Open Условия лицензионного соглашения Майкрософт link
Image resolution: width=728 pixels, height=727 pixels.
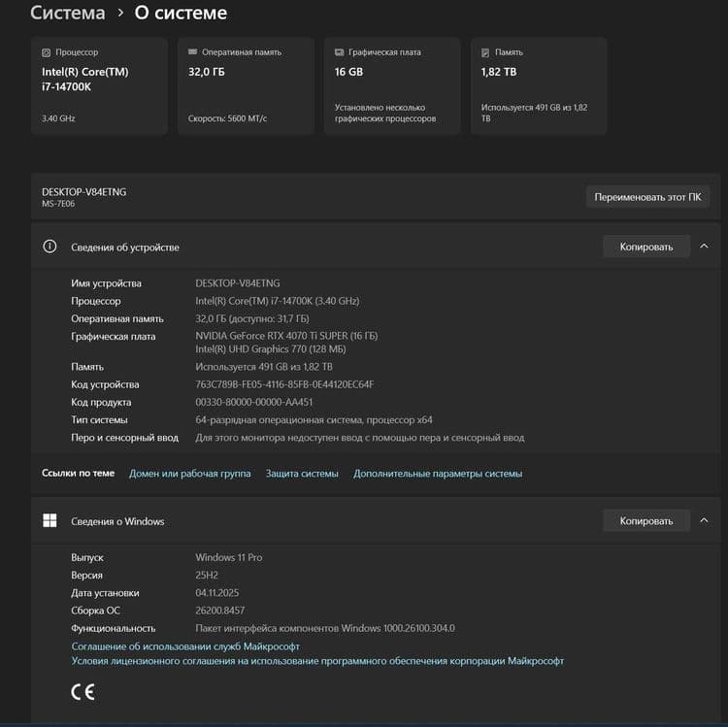[x=317, y=661]
